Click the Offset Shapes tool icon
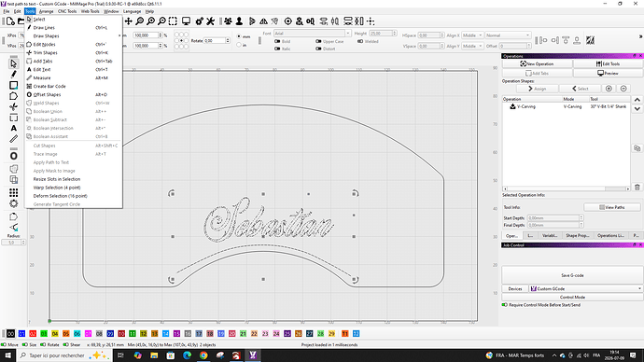644x362 pixels. click(14, 156)
